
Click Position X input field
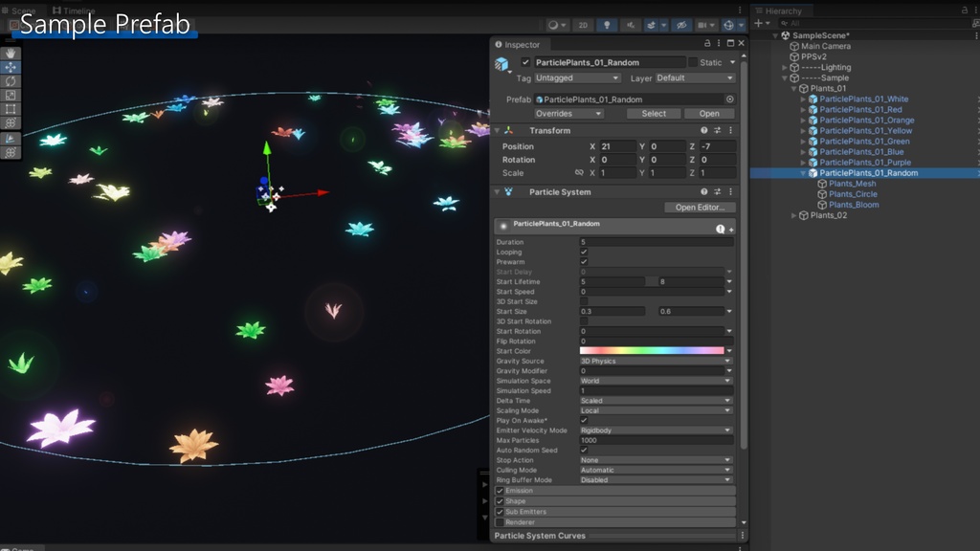tap(618, 146)
